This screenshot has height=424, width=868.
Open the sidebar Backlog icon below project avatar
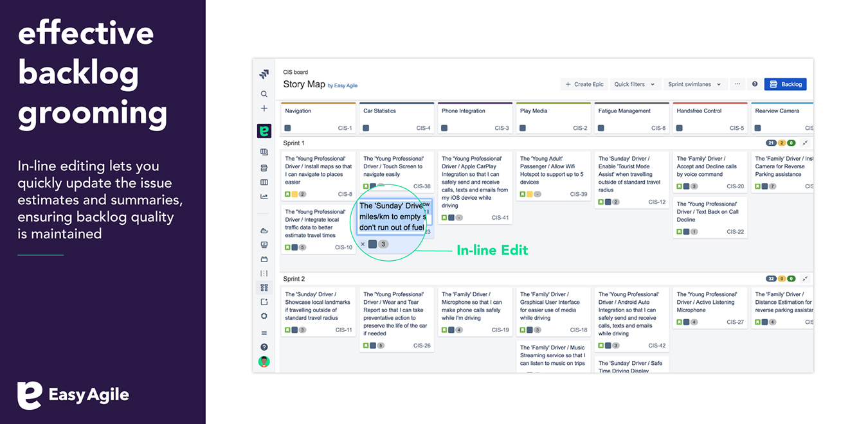coord(264,152)
